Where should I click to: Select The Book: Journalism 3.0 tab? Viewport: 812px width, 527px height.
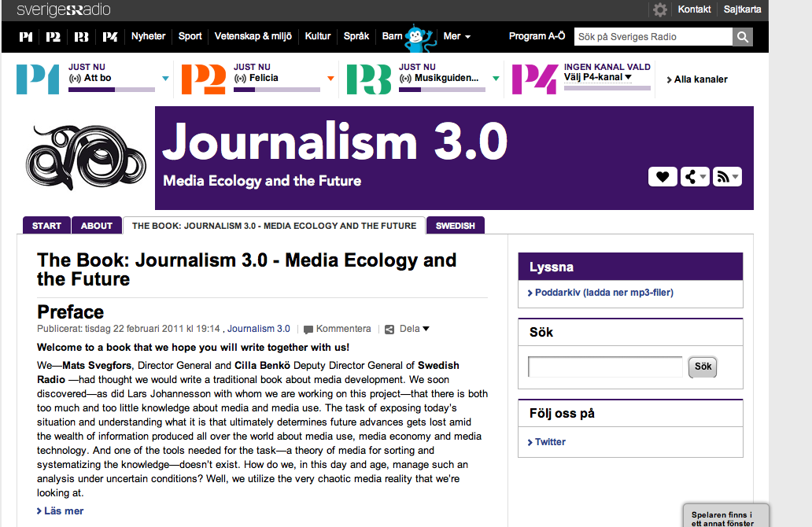click(x=274, y=226)
